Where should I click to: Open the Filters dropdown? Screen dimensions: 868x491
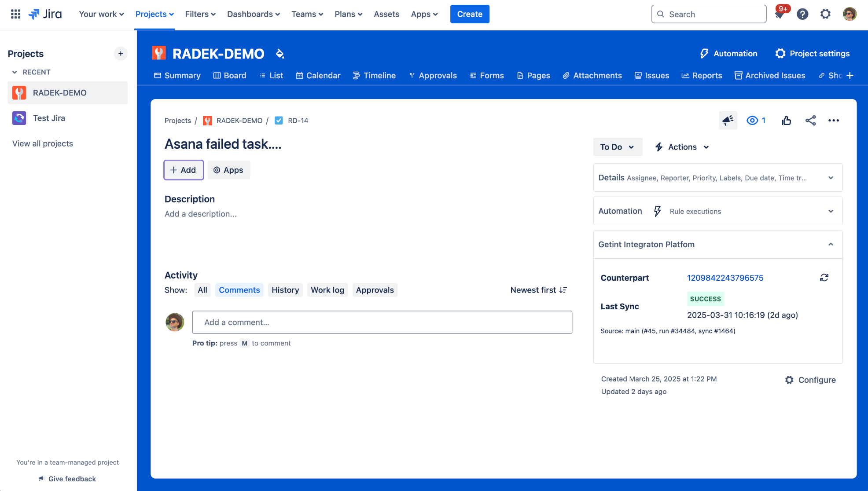(200, 14)
